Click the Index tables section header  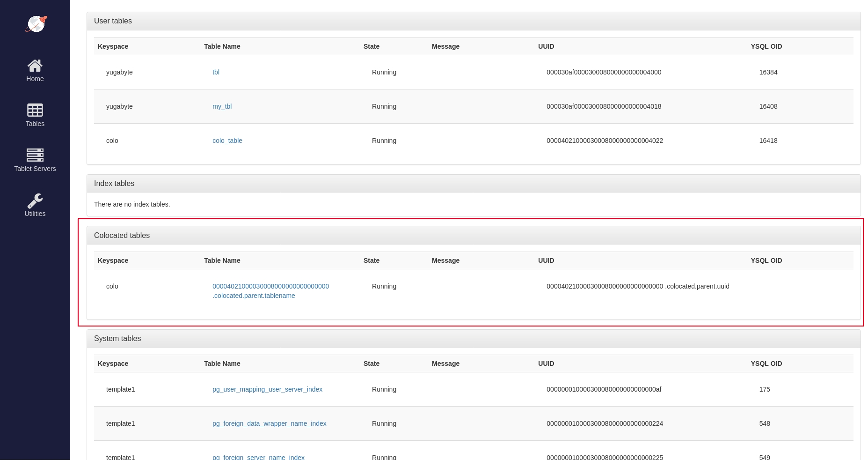pos(474,184)
